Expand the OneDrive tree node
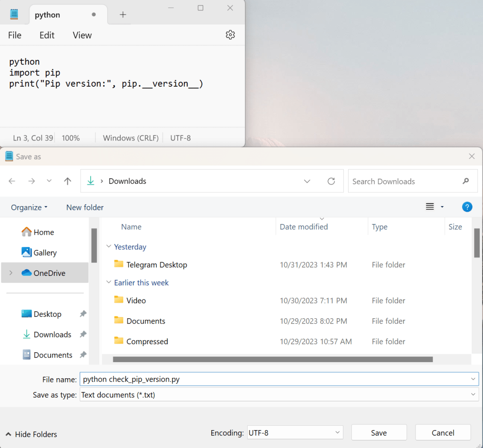Image resolution: width=483 pixels, height=448 pixels. [11, 273]
